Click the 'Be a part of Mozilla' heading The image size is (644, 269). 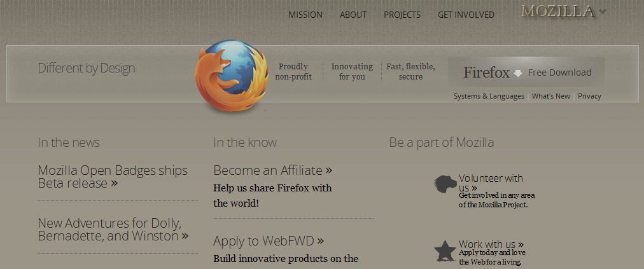coord(442,142)
